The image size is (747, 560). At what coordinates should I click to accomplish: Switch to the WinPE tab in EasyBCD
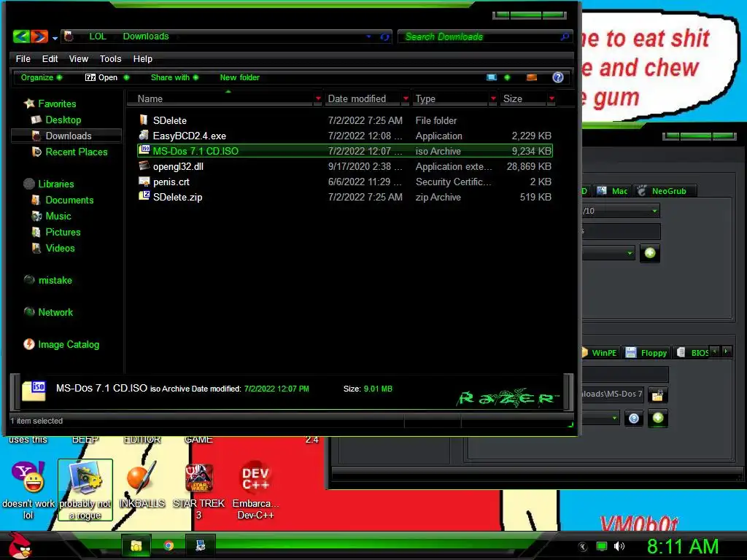600,353
